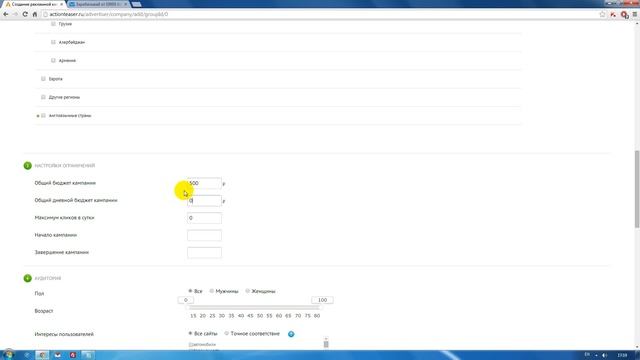Click the minimum age value box showing 0
Image resolution: width=640 pixels, height=360 pixels.
coord(186,300)
